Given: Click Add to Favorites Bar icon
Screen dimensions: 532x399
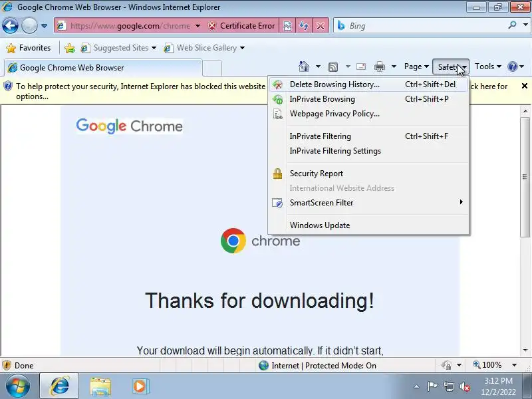Looking at the screenshot, I should [x=70, y=48].
